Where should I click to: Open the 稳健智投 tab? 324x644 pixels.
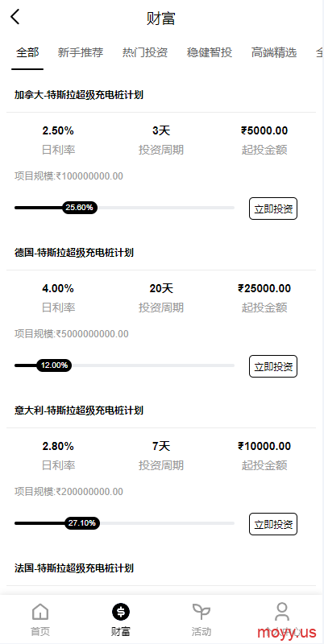210,52
